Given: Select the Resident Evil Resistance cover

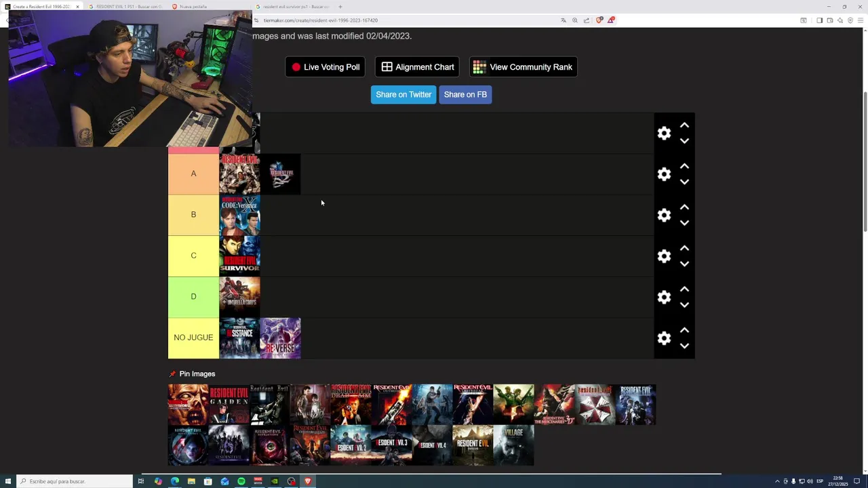Looking at the screenshot, I should pos(239,338).
